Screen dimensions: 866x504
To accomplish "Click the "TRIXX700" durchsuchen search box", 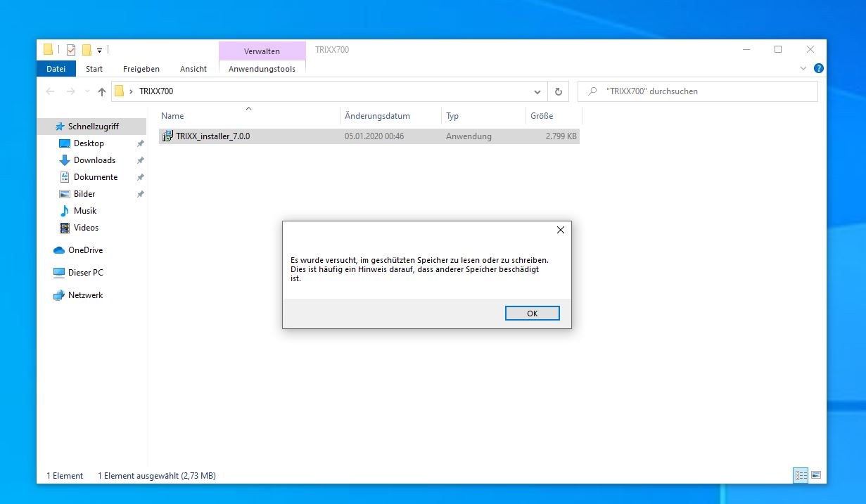I will tap(698, 91).
